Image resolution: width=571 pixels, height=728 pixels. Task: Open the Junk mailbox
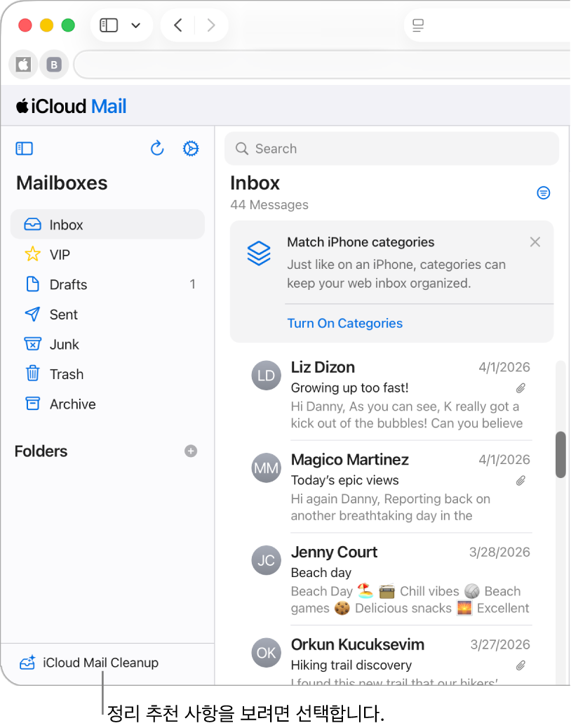click(x=107, y=344)
